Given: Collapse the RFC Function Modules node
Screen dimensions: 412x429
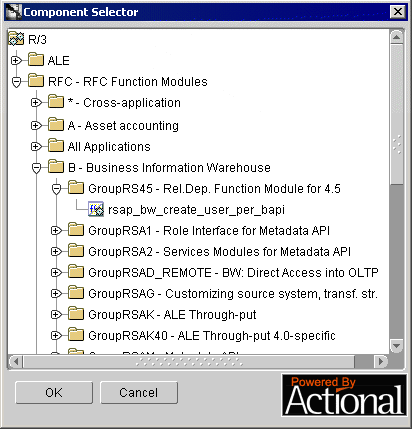Looking at the screenshot, I should (16, 82).
